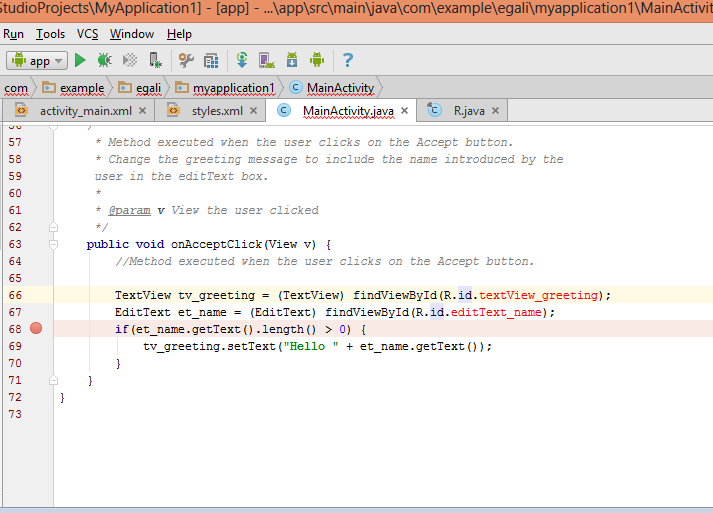
Task: Open SDK Manager download android icon
Action: (x=292, y=60)
